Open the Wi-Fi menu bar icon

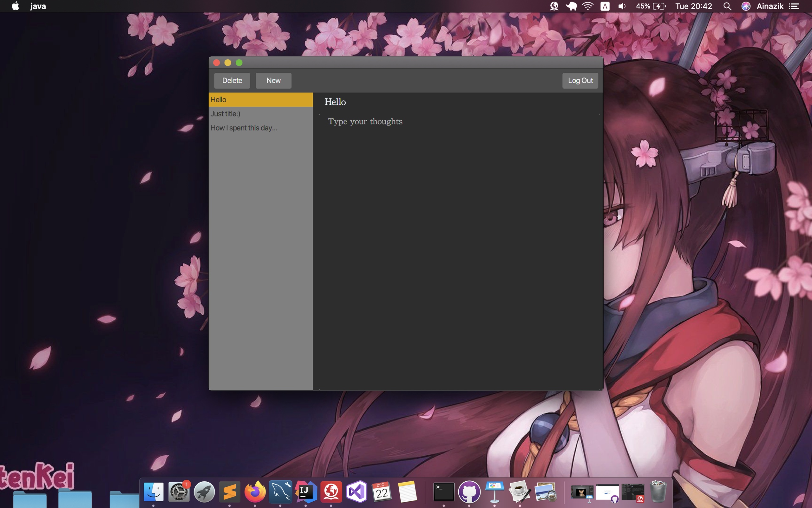pyautogui.click(x=588, y=6)
